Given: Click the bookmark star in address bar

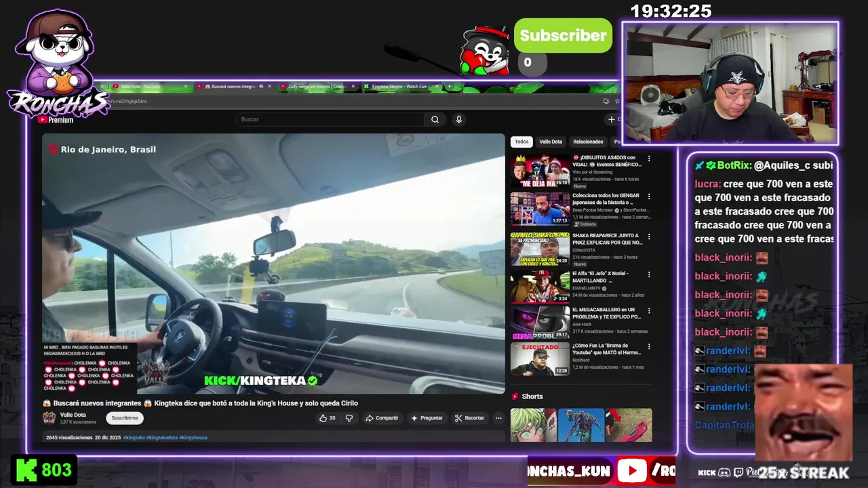Looking at the screenshot, I should tap(617, 101).
